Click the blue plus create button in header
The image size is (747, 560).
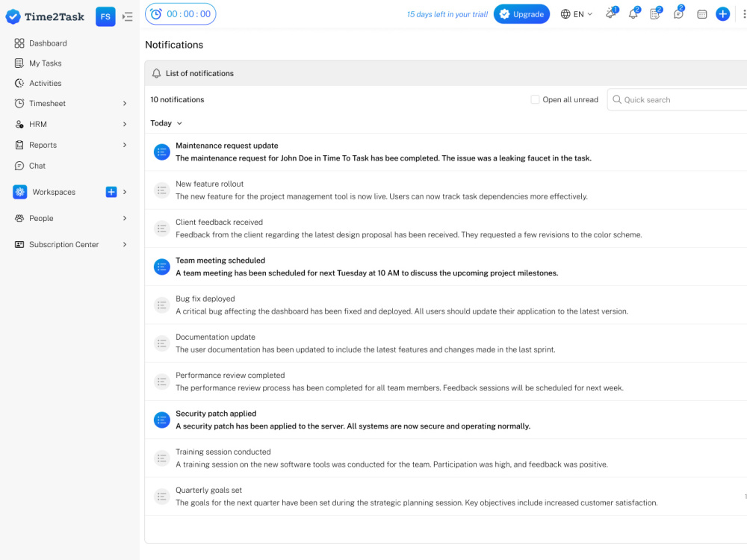coord(722,13)
